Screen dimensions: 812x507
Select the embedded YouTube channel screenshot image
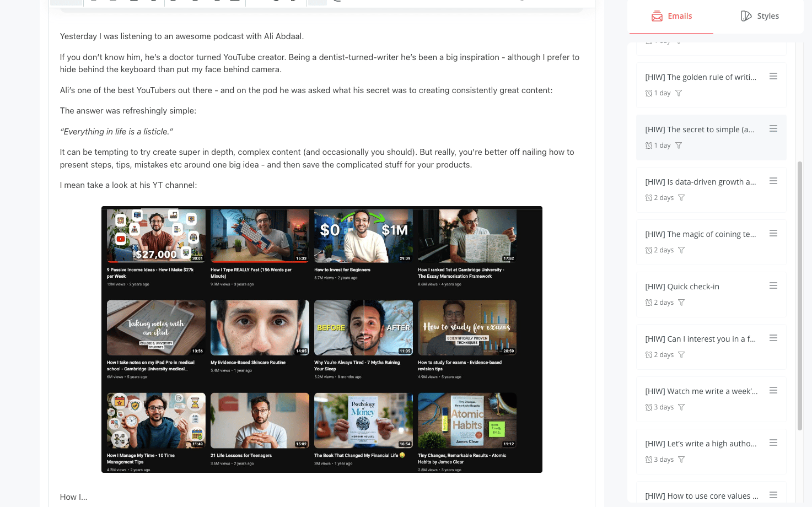(322, 339)
